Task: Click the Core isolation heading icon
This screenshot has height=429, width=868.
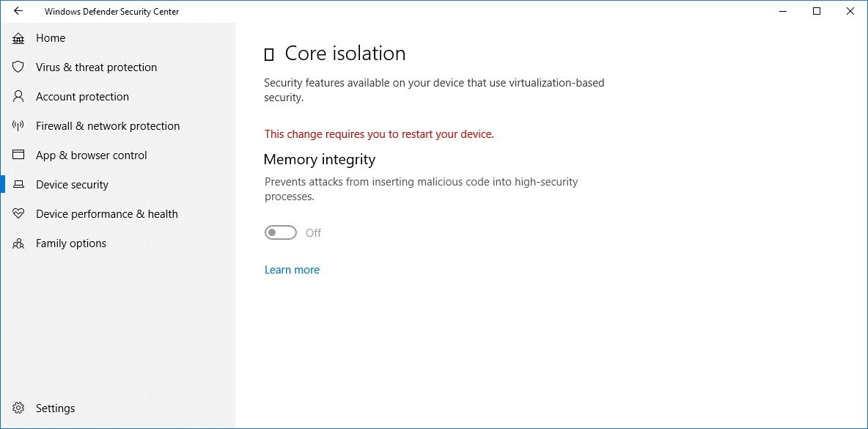Action: click(x=269, y=54)
